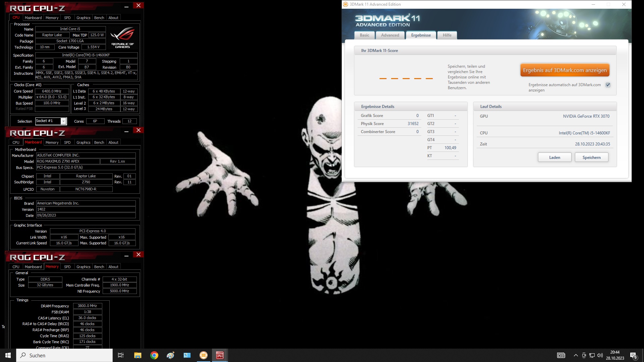The image size is (644, 362).
Task: Click the Physik Score value 31652
Action: (413, 124)
